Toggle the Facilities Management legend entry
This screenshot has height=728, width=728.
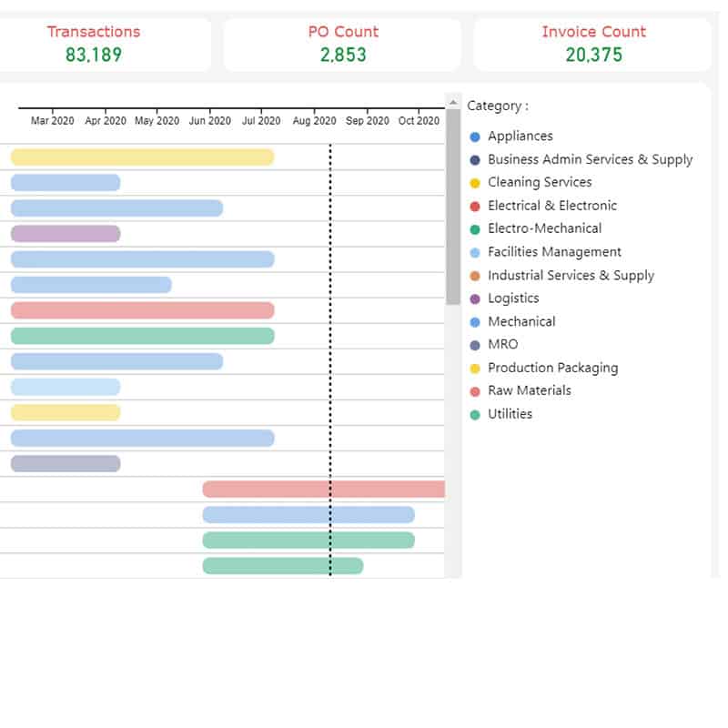point(554,252)
